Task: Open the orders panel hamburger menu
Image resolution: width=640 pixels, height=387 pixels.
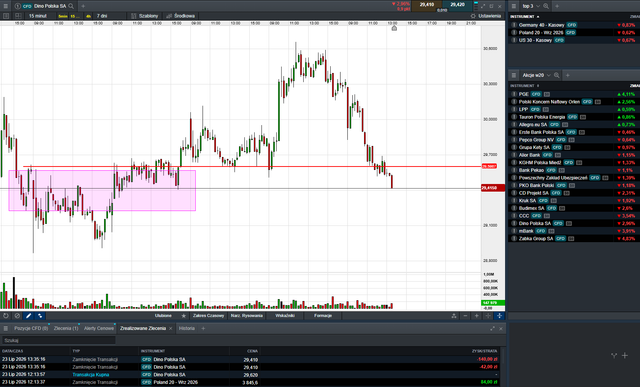Action: coord(6,329)
